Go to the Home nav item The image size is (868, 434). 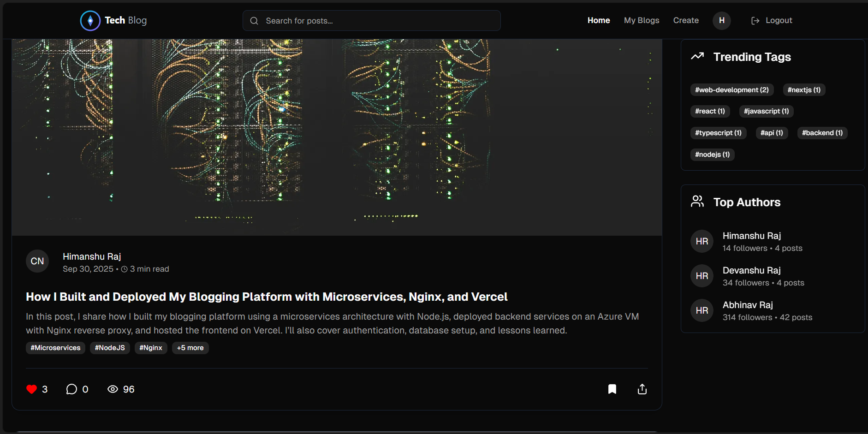(x=598, y=21)
